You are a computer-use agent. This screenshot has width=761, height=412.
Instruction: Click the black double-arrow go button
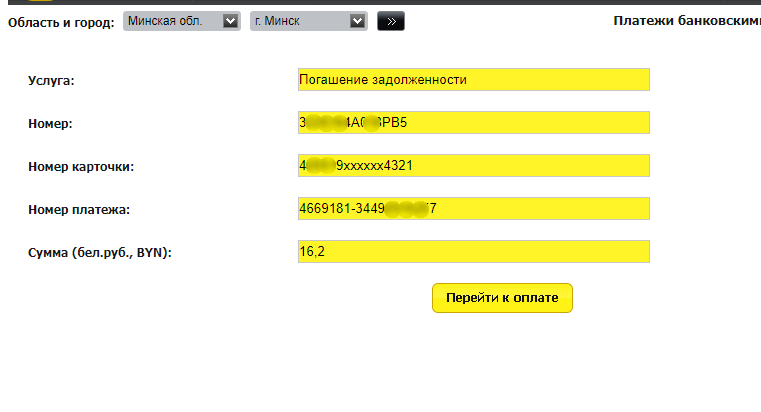391,21
